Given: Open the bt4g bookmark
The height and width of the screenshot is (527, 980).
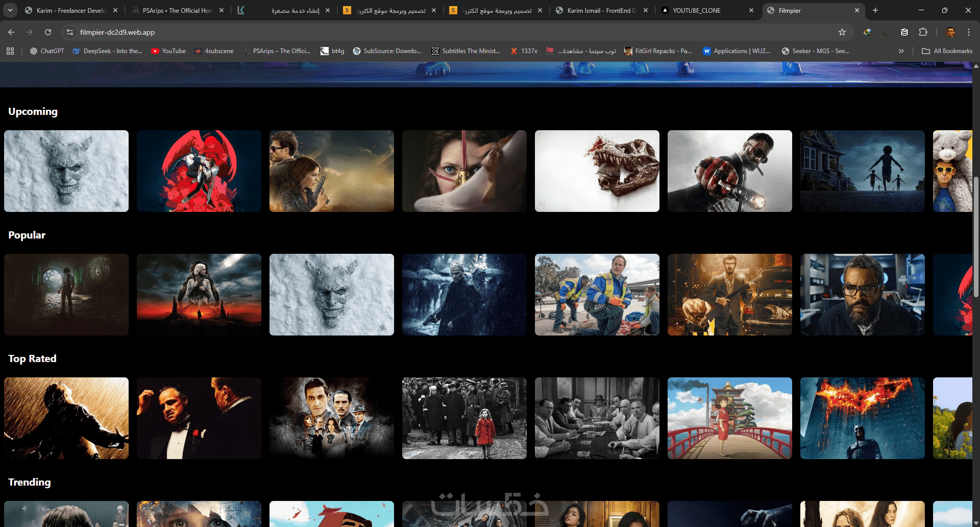Looking at the screenshot, I should 332,51.
